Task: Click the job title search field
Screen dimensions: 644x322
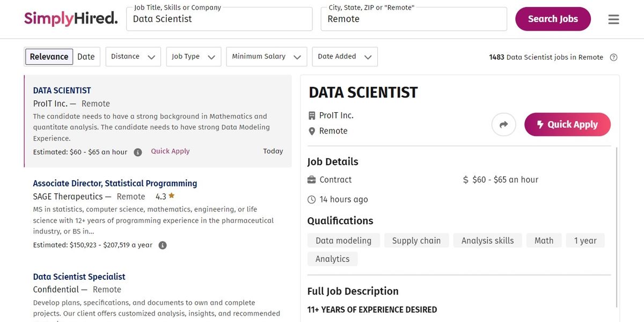Action: tap(219, 19)
